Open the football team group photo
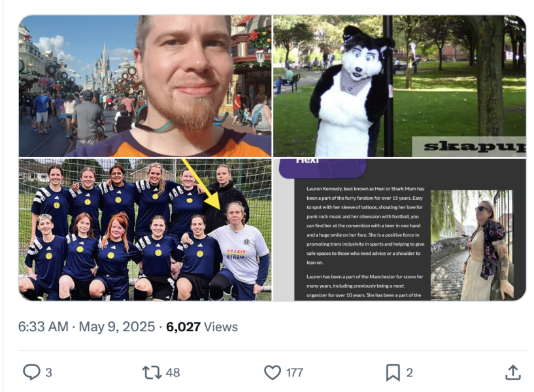This screenshot has height=392, width=534. click(x=145, y=229)
